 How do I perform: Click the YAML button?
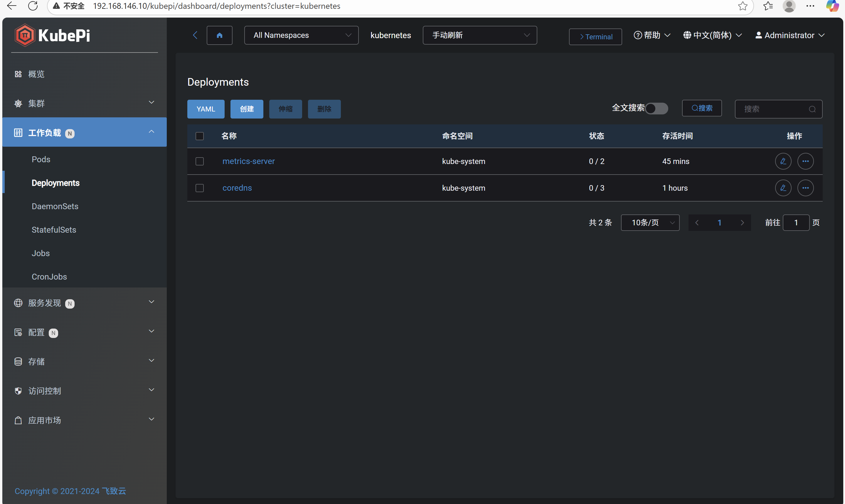coord(206,109)
